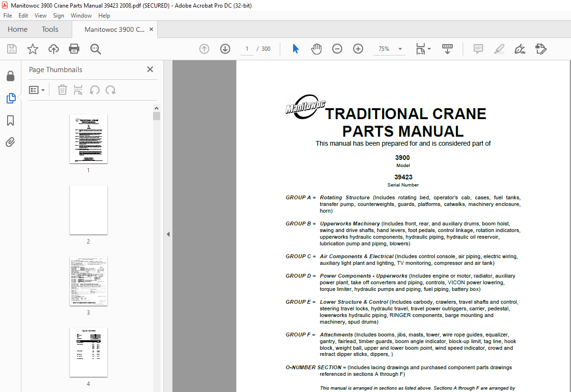Add the document to favorites with the star icon

pyautogui.click(x=32, y=49)
